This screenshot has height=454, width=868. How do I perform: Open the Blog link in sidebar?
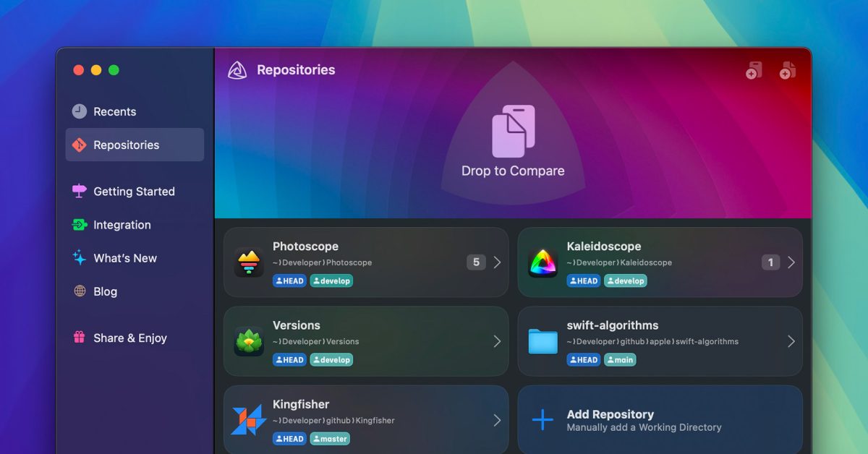click(x=105, y=291)
